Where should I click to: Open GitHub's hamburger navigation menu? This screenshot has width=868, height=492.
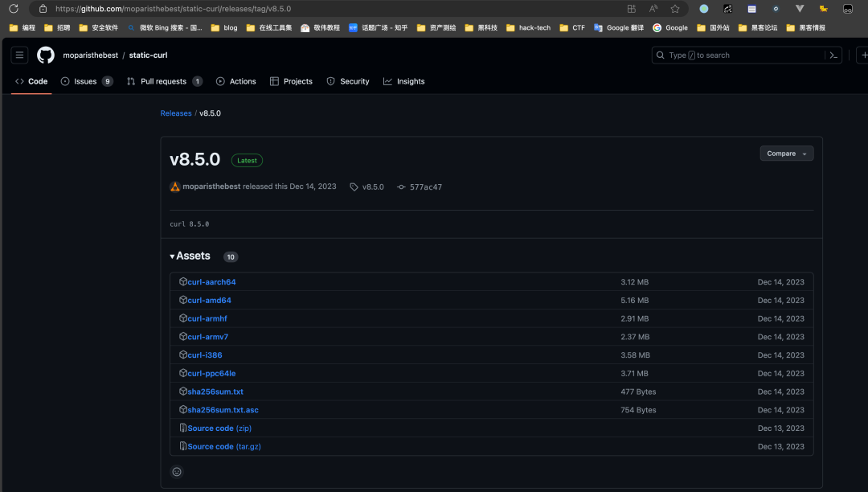coord(19,55)
